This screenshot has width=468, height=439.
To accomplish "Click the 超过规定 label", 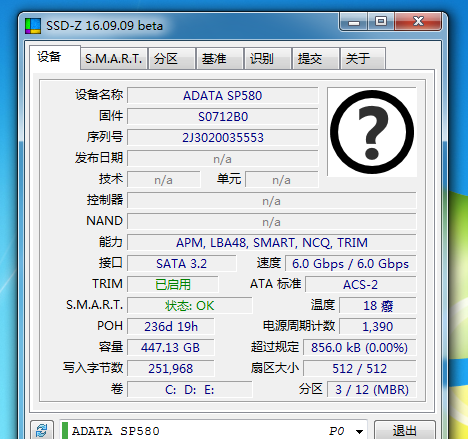I will tap(275, 347).
